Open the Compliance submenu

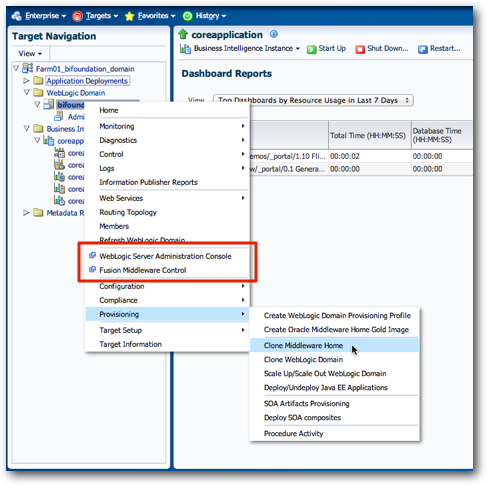click(x=167, y=300)
